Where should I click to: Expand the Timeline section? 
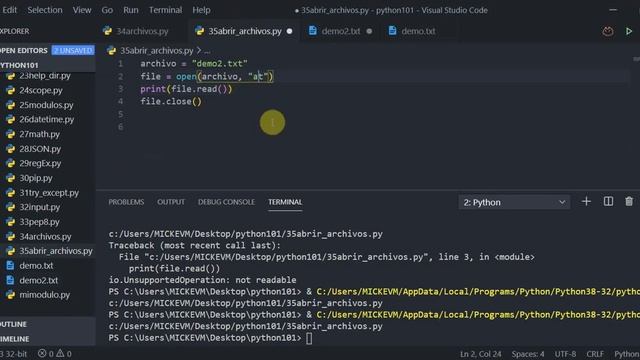[x=48, y=339]
